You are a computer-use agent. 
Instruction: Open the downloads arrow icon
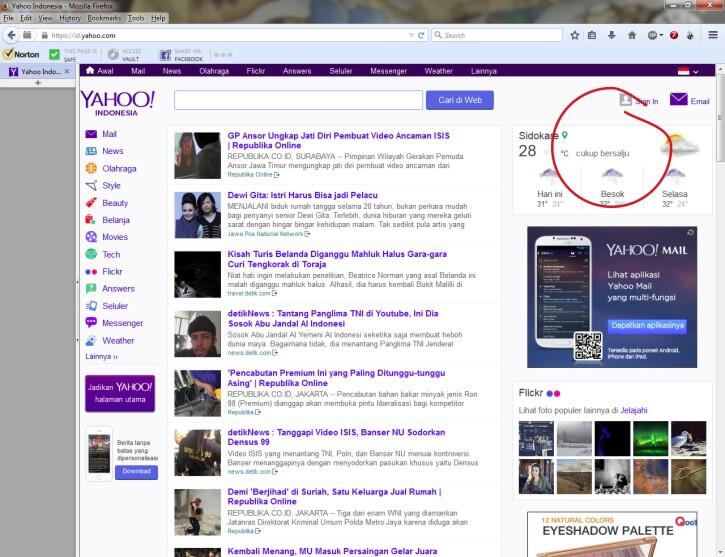coord(612,35)
